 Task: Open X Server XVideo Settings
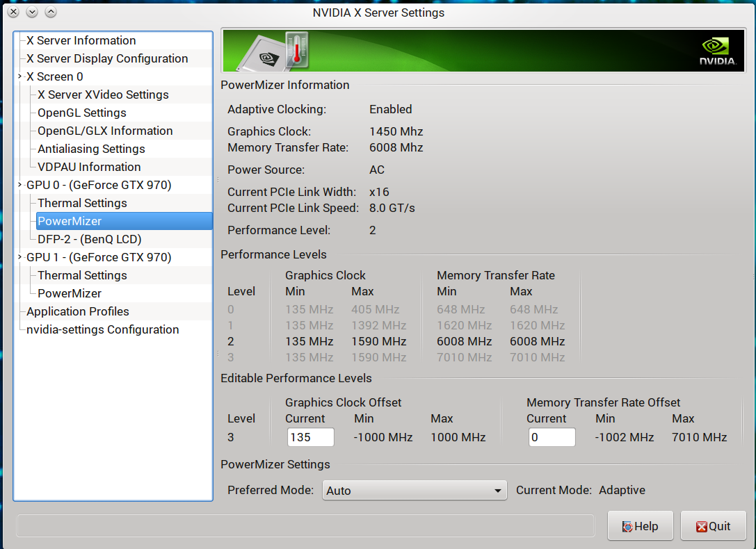pos(103,95)
